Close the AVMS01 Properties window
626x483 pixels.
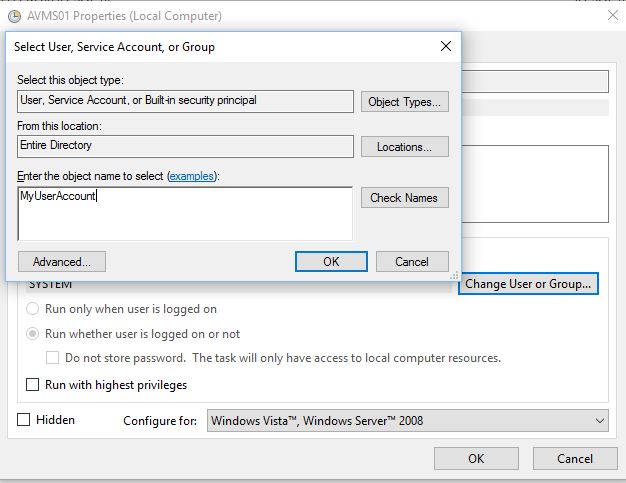612,16
